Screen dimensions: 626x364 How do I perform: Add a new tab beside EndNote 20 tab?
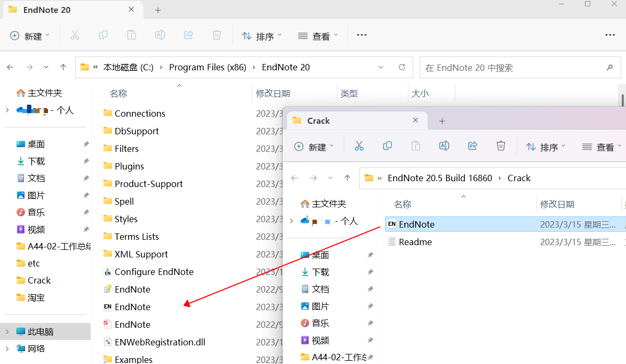click(x=158, y=10)
